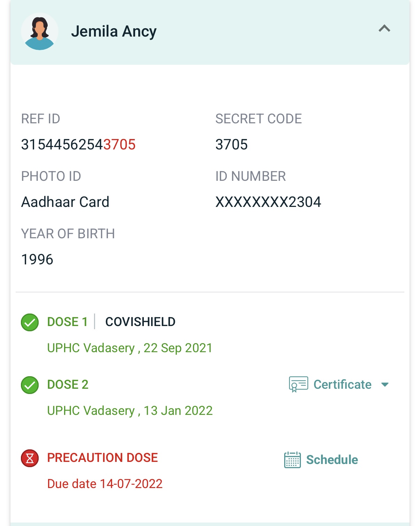Viewport: 420px width, 526px height.
Task: Click the masked ID number XXXXXXXX2304
Action: [268, 202]
